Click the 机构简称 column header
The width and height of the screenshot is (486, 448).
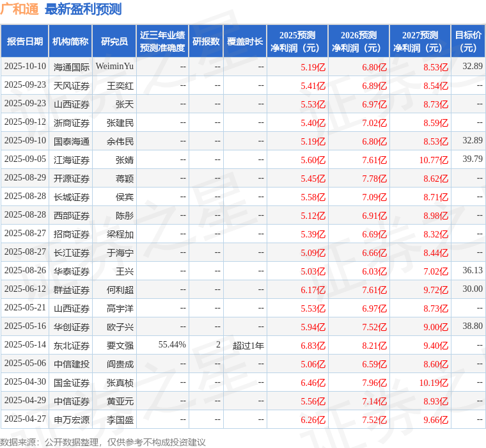tap(70, 41)
